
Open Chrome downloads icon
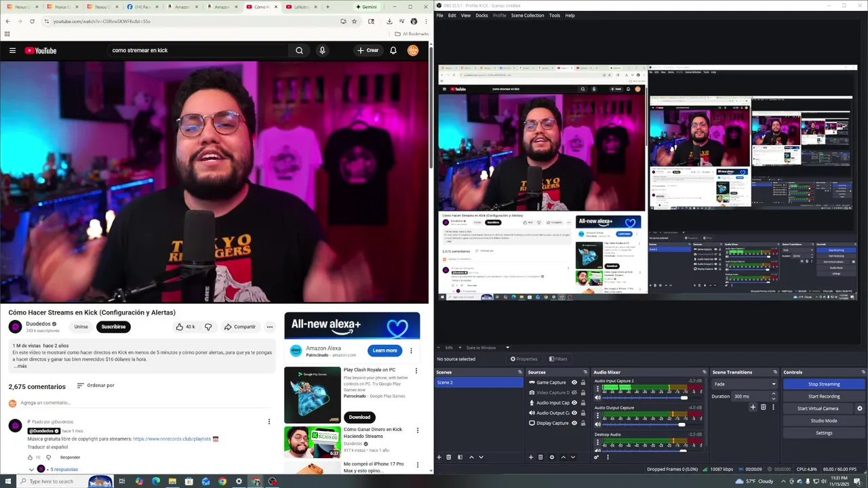[389, 21]
